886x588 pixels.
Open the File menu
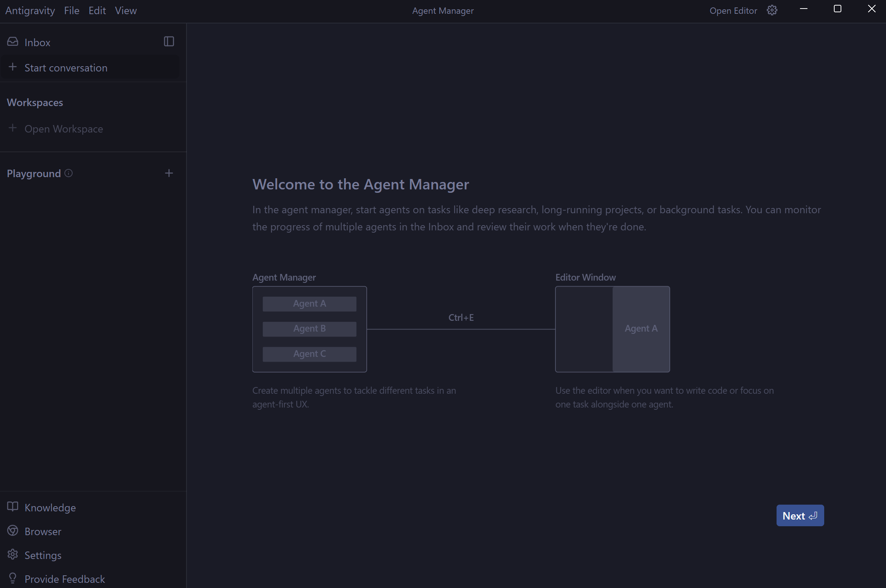(71, 10)
